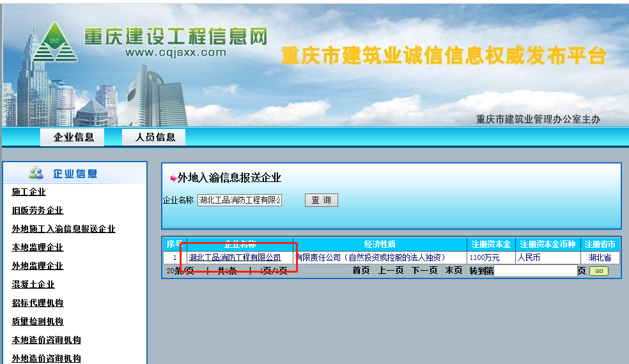Image resolution: width=629 pixels, height=364 pixels.
Task: Click the 注册资本金币种 column header
Action: click(548, 244)
